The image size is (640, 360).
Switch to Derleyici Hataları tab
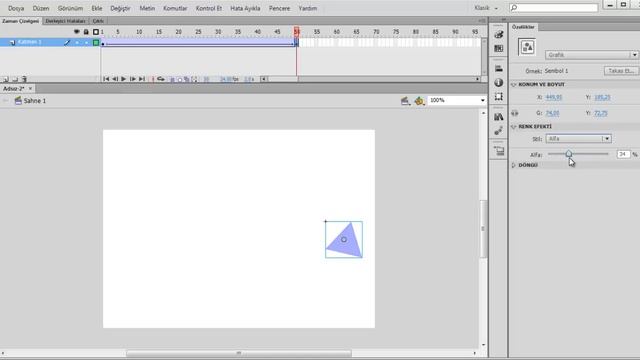(x=65, y=21)
